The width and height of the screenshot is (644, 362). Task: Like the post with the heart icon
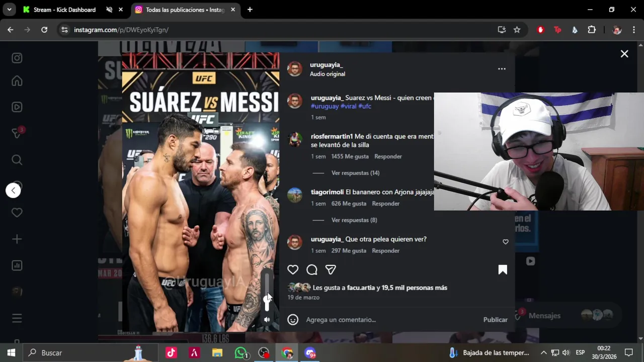(293, 270)
